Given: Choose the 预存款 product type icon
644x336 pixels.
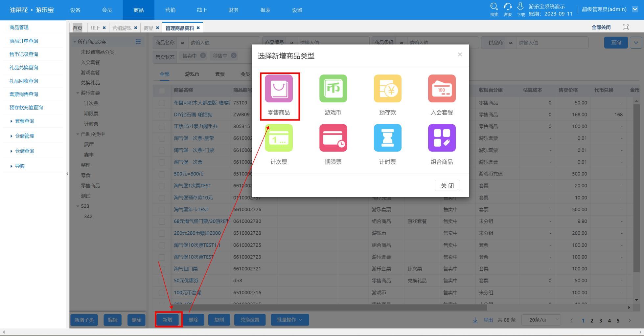Looking at the screenshot, I should pyautogui.click(x=387, y=88).
